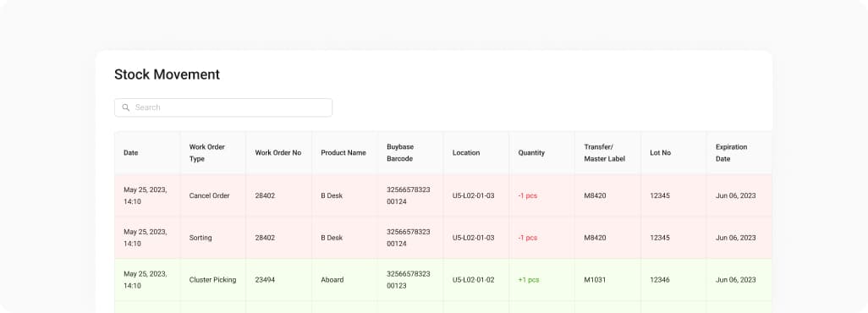Screen dimensions: 868x313
Task: Focus the Search input field
Action: [223, 107]
